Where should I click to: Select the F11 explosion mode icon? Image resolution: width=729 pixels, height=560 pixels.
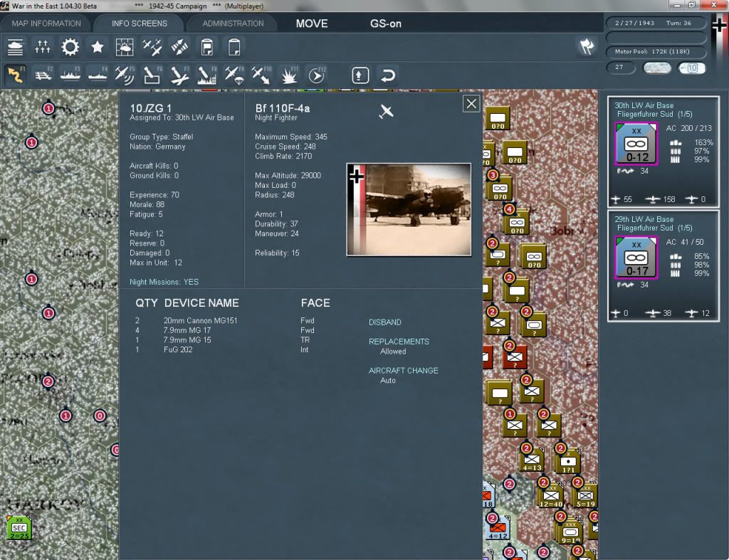point(289,75)
